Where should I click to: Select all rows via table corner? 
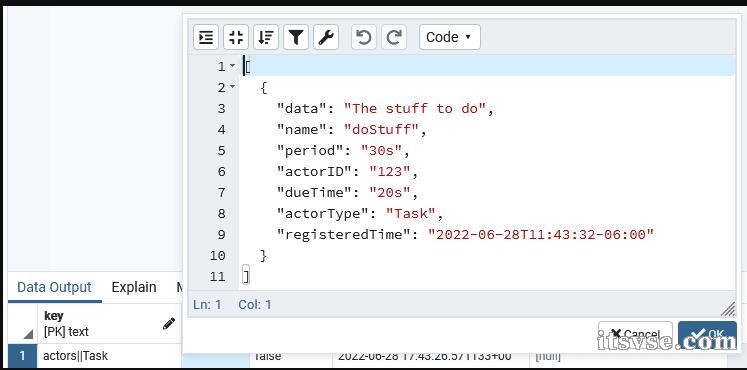pos(22,324)
